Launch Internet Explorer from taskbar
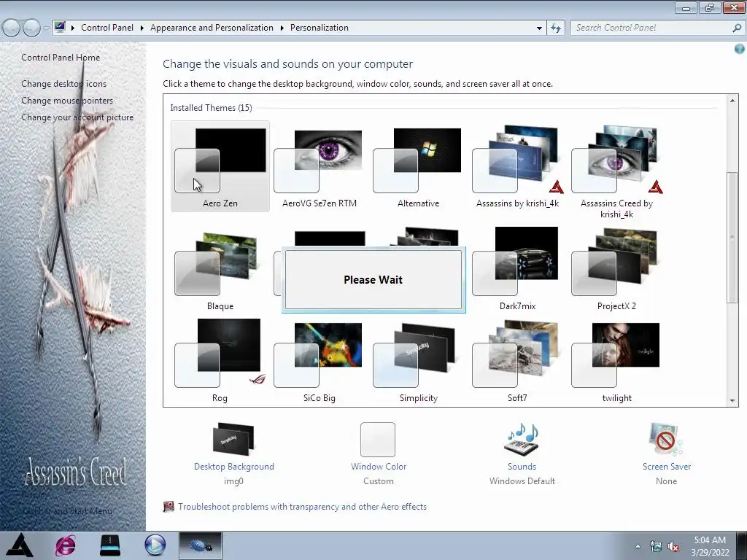The width and height of the screenshot is (747, 560). pos(65,545)
